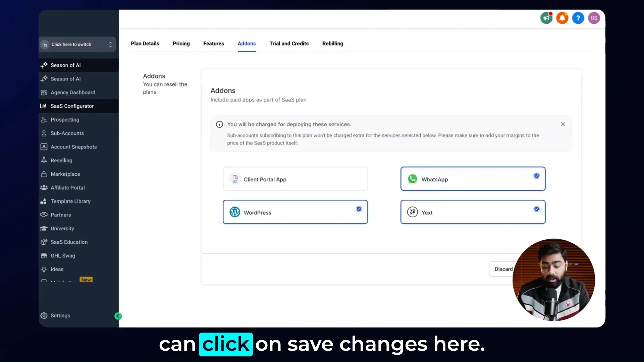Click the Template Library icon

coord(43,201)
